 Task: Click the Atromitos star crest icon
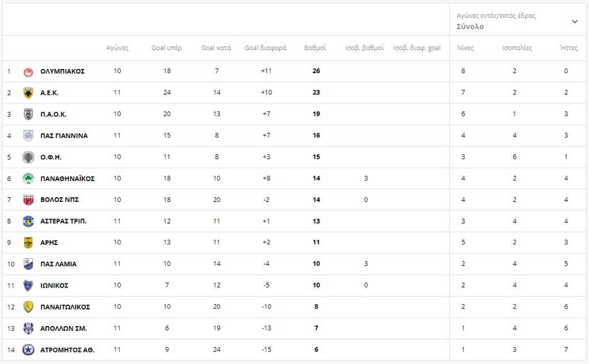pyautogui.click(x=28, y=350)
